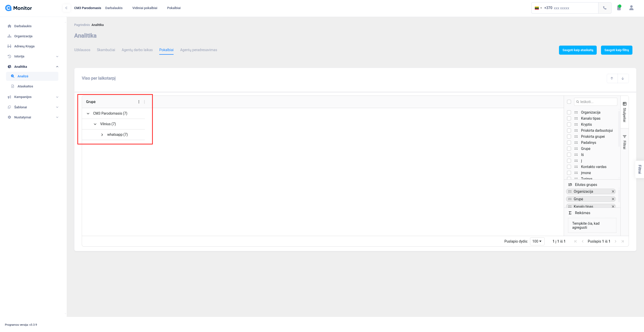Click the Darbalaukis home icon in sidebar
This screenshot has width=644, height=332.
pos(10,26)
